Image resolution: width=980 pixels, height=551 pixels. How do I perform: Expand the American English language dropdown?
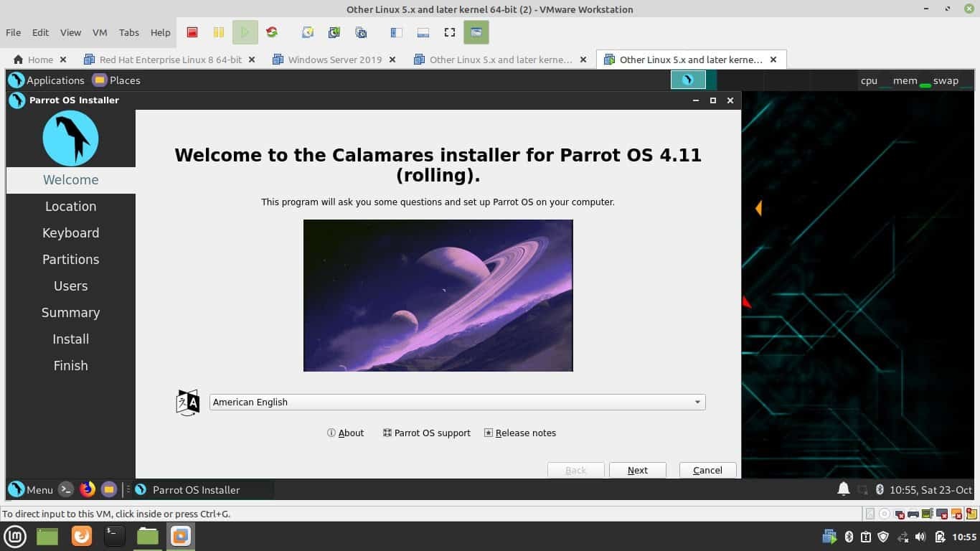457,402
